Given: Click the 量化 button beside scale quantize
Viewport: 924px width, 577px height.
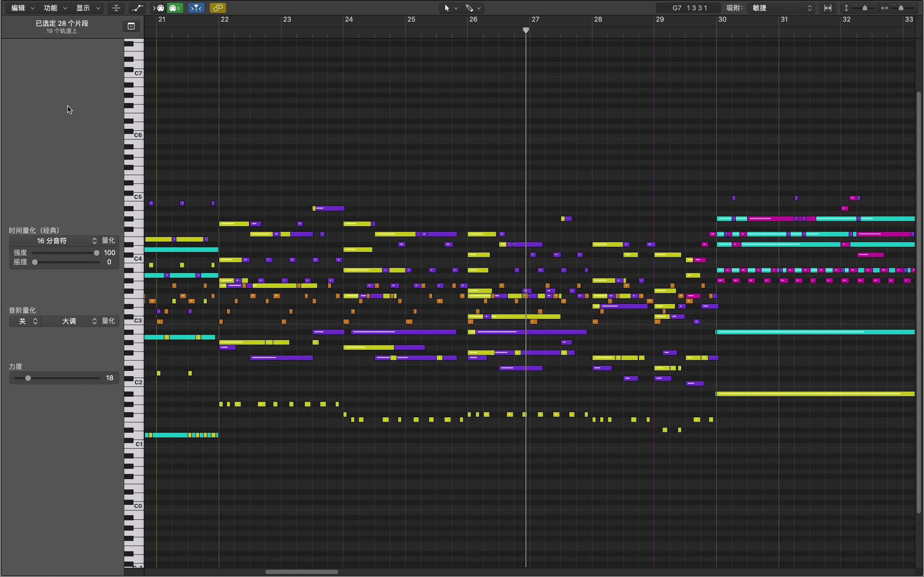Looking at the screenshot, I should point(109,321).
